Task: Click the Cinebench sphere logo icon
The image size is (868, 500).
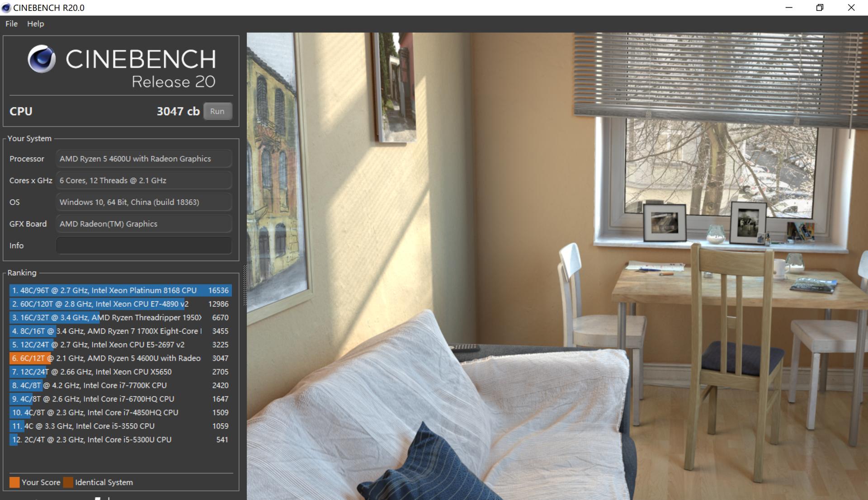Action: tap(42, 59)
